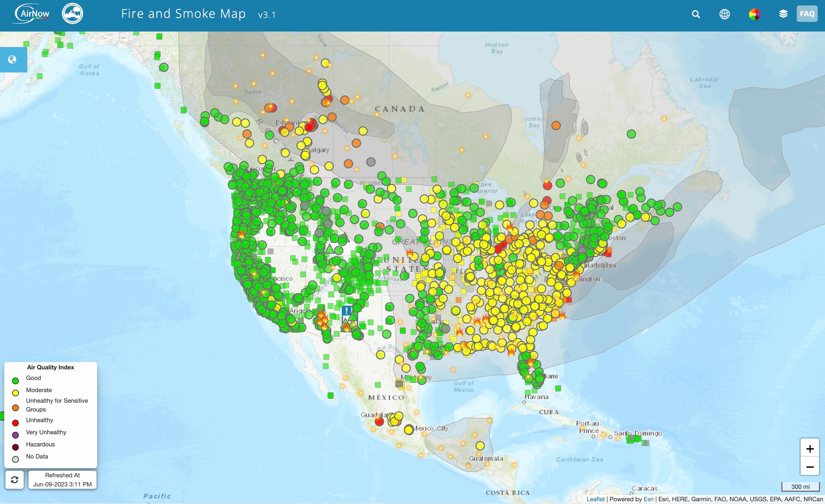Open the FAQ page
The height and width of the screenshot is (504, 825).
click(x=807, y=13)
